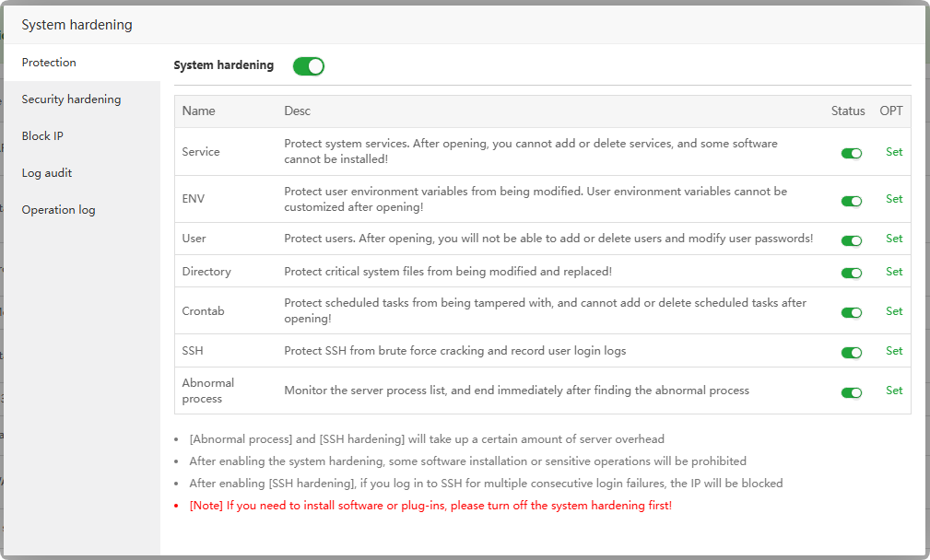
Task: Disable Directory protection toggle
Action: coord(851,273)
